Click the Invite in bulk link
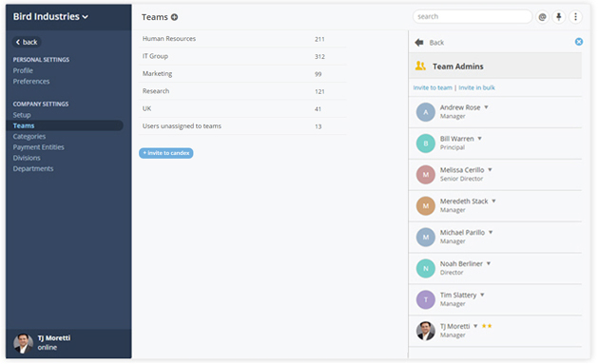This screenshot has width=598, height=364. click(x=476, y=87)
